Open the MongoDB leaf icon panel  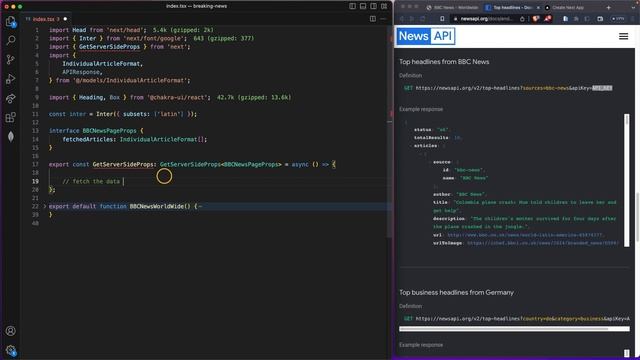coord(11,137)
